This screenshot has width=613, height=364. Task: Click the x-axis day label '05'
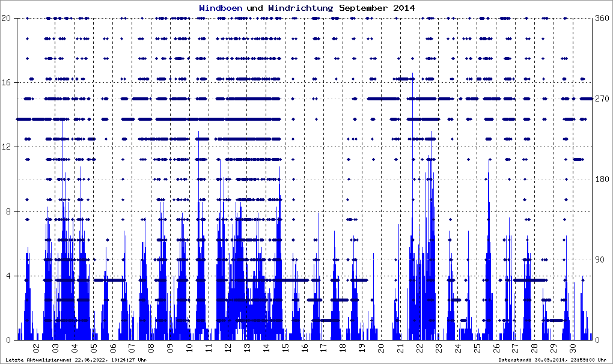[x=93, y=348]
